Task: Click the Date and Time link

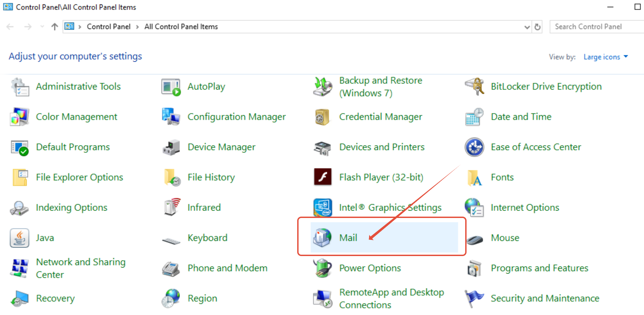Action: 521,117
